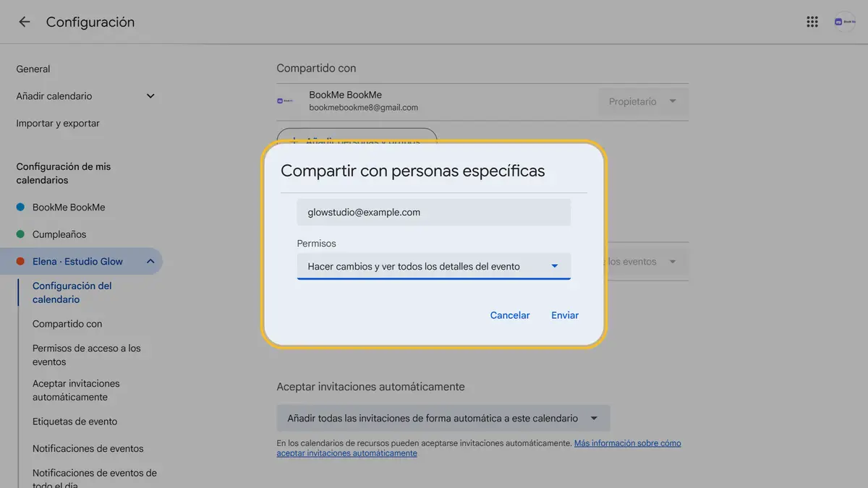Go to Aceptar invitaciones automáticamente in sidebar

(x=76, y=390)
